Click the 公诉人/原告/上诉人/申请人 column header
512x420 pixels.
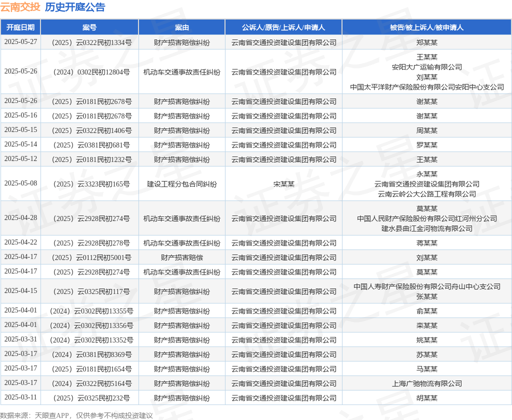coord(283,27)
